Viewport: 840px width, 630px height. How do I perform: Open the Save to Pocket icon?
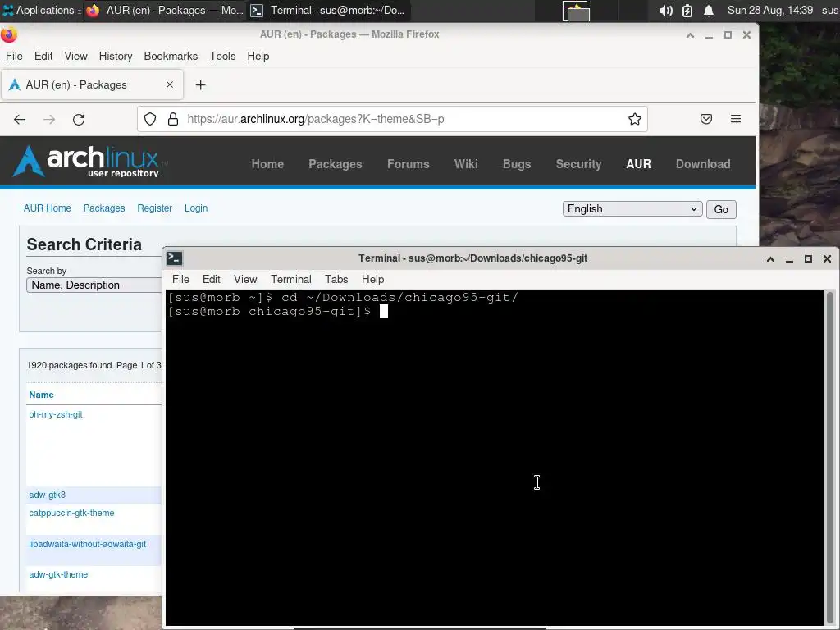click(x=706, y=119)
